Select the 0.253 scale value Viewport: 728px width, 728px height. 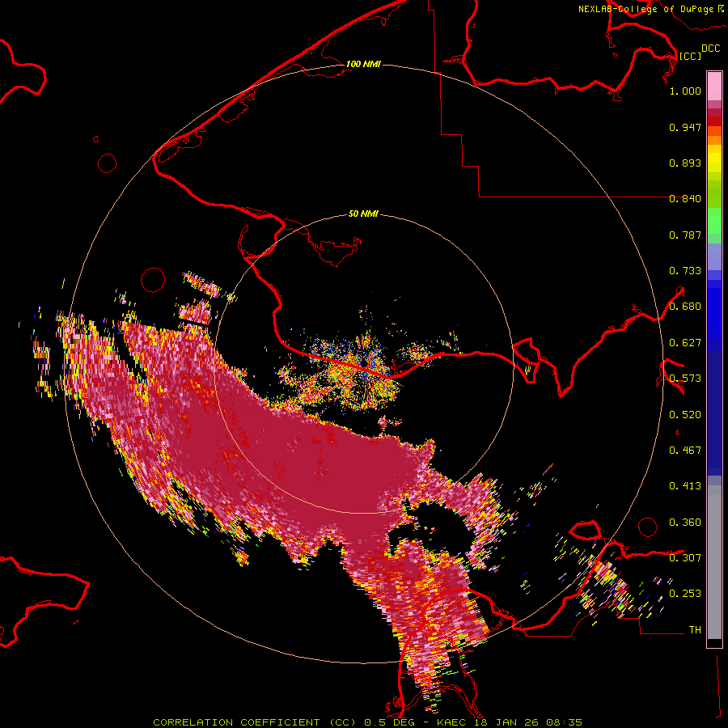click(685, 594)
